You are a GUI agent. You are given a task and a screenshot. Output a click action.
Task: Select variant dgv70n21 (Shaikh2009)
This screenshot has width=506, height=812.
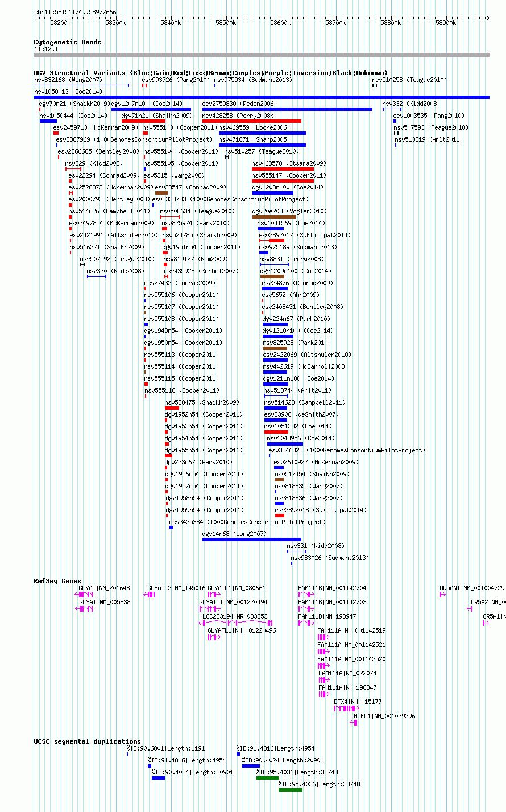(x=74, y=104)
